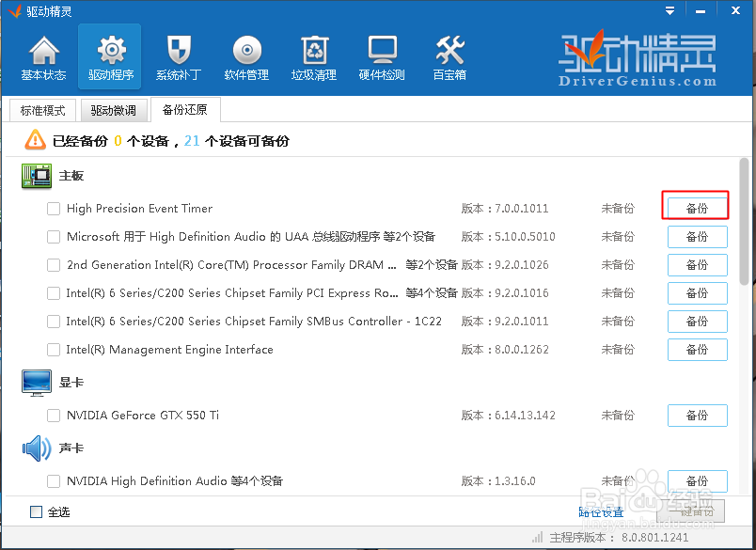Check 2nd Generation Intel Core DRAM checkbox
The width and height of the screenshot is (756, 550).
click(x=54, y=265)
